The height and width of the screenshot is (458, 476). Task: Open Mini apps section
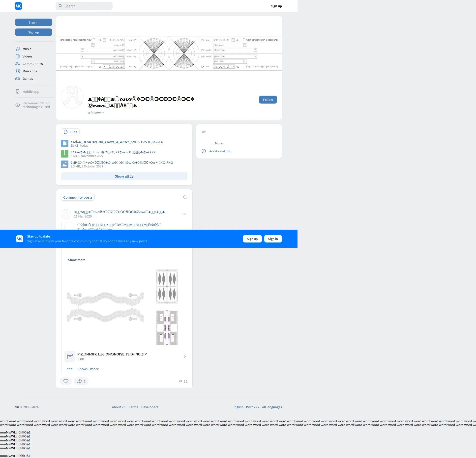click(30, 71)
